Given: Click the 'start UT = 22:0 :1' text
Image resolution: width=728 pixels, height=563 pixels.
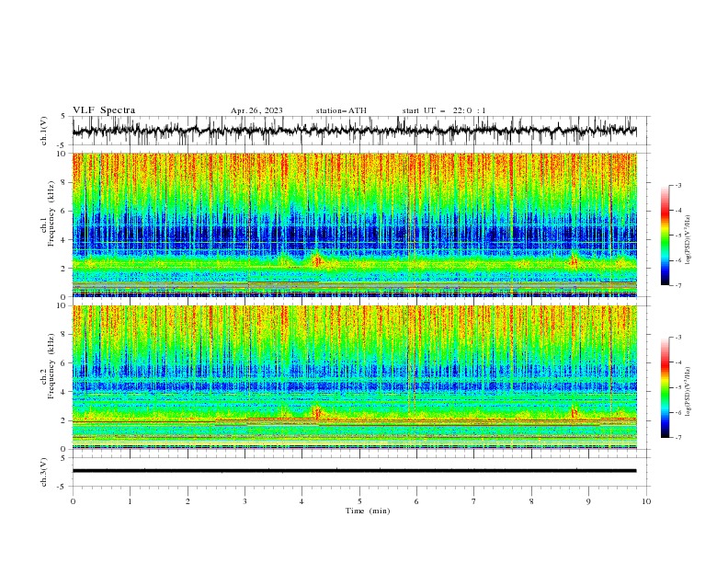Looking at the screenshot, I should coord(444,110).
